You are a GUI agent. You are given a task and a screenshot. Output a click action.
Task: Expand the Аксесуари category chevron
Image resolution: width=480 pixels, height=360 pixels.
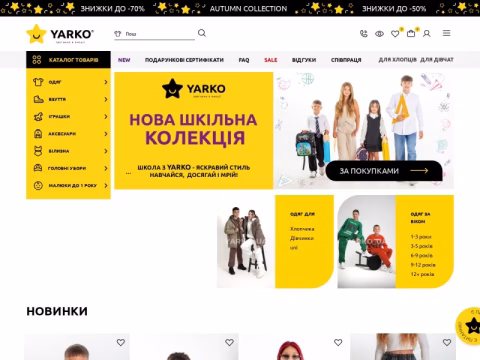click(x=106, y=134)
